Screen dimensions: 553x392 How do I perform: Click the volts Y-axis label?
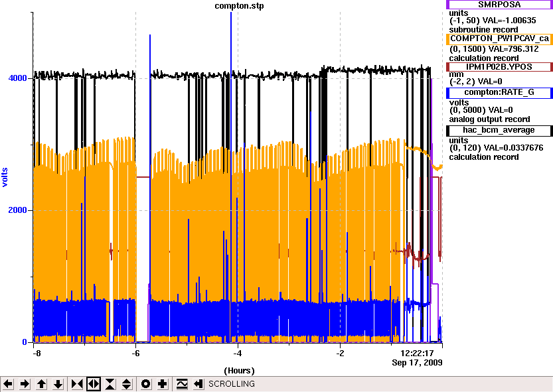(5, 177)
